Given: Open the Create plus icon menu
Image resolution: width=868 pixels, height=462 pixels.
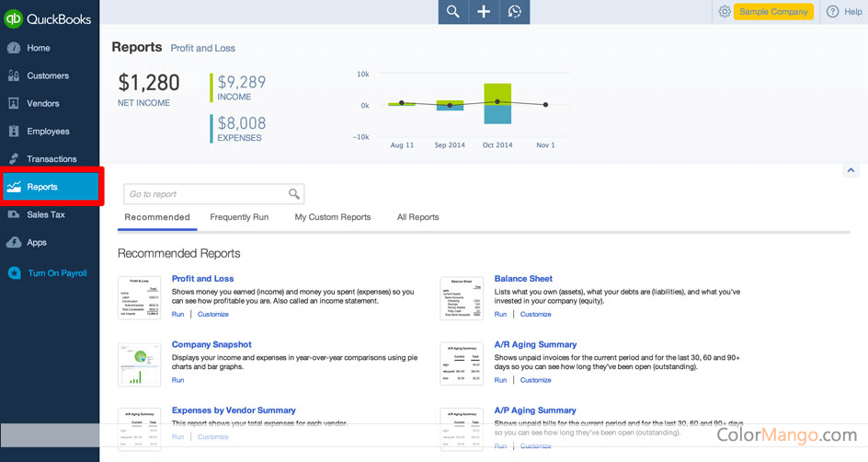Looking at the screenshot, I should 484,11.
